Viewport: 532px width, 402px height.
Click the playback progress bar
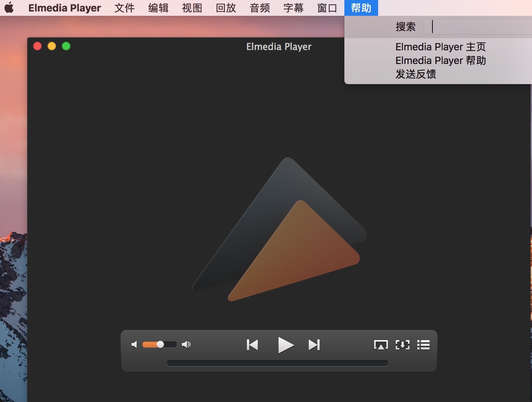(x=278, y=363)
